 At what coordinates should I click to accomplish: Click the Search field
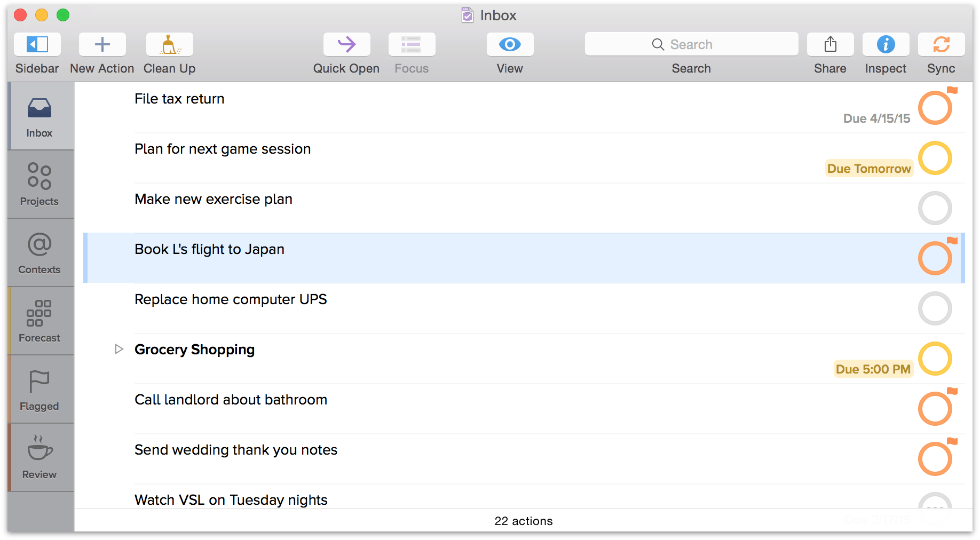click(x=691, y=44)
